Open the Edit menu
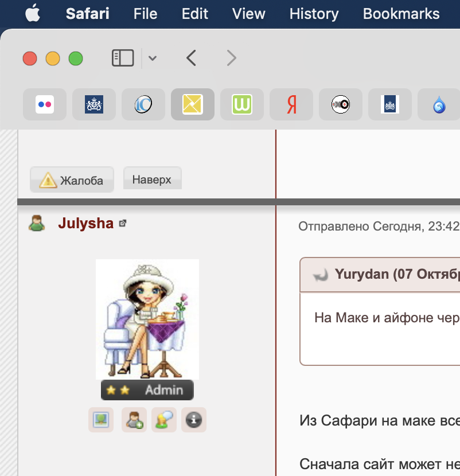The width and height of the screenshot is (460, 476). coord(194,14)
